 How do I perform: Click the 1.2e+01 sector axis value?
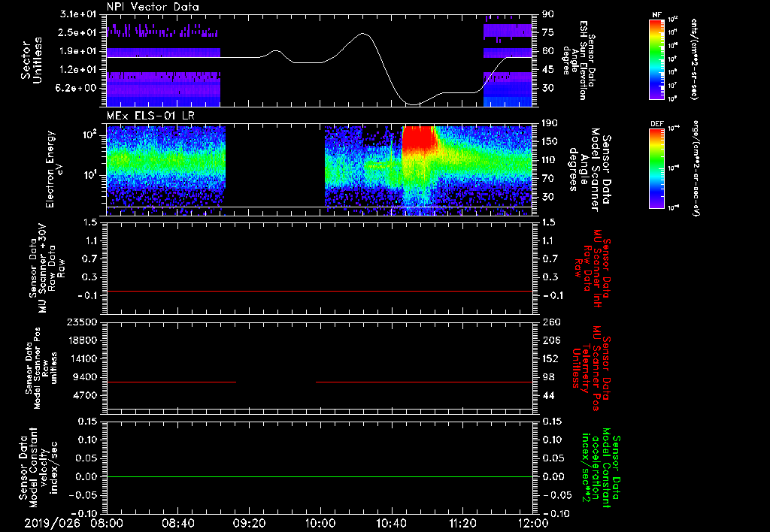(77, 70)
